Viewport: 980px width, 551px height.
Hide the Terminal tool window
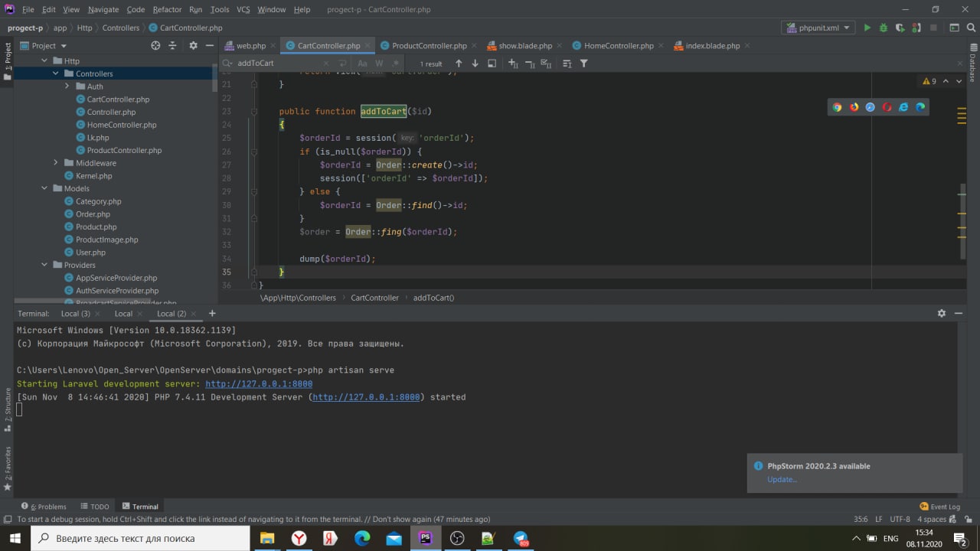click(959, 313)
